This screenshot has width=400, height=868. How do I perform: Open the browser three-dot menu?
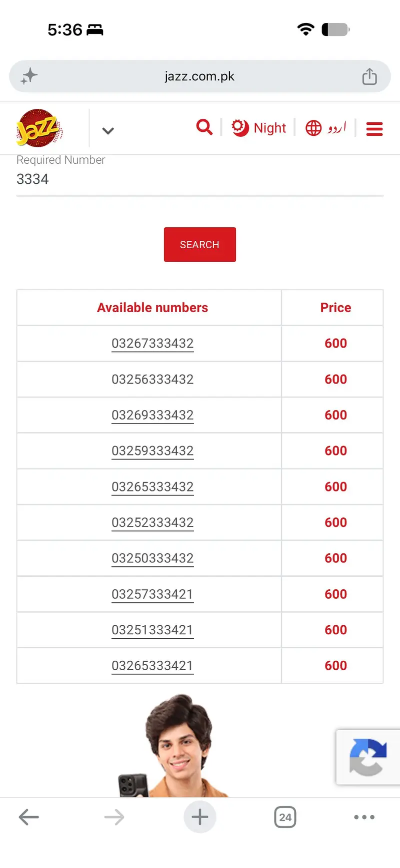364,817
